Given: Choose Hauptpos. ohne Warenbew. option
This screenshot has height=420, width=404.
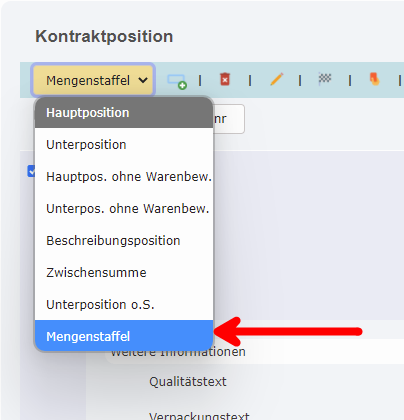Looking at the screenshot, I should click(x=124, y=176).
